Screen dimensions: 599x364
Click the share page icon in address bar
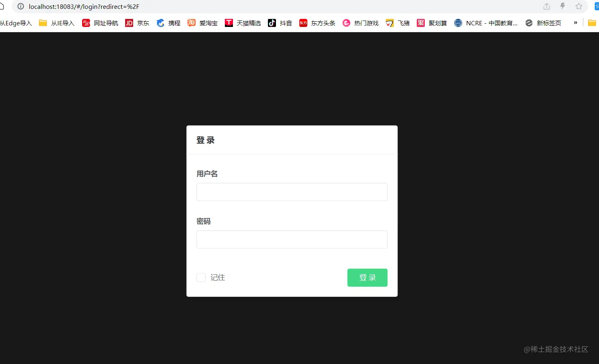click(547, 6)
